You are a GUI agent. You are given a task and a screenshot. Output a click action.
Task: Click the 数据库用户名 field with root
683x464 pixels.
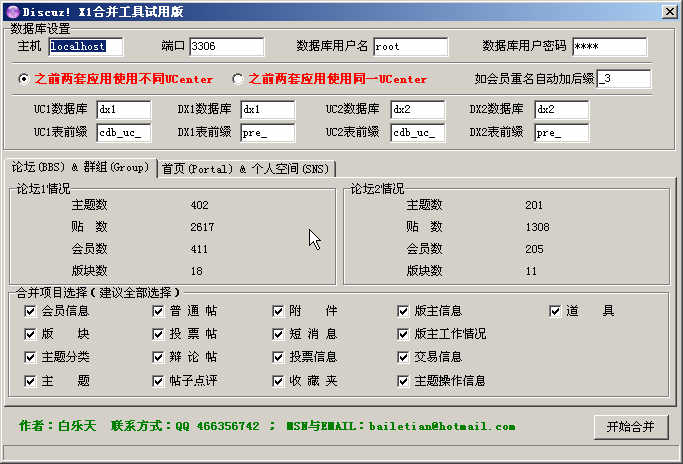click(x=411, y=47)
